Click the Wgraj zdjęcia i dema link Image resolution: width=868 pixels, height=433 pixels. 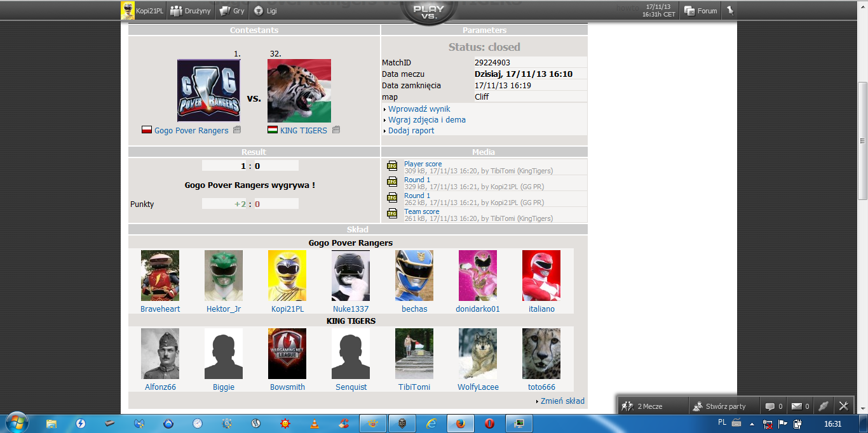(x=426, y=120)
